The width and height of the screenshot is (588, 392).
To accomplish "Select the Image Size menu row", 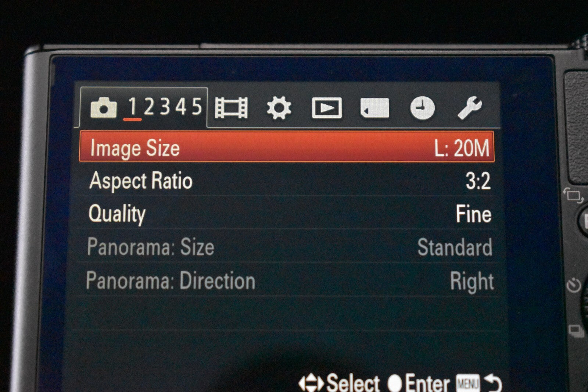I will 287,146.
